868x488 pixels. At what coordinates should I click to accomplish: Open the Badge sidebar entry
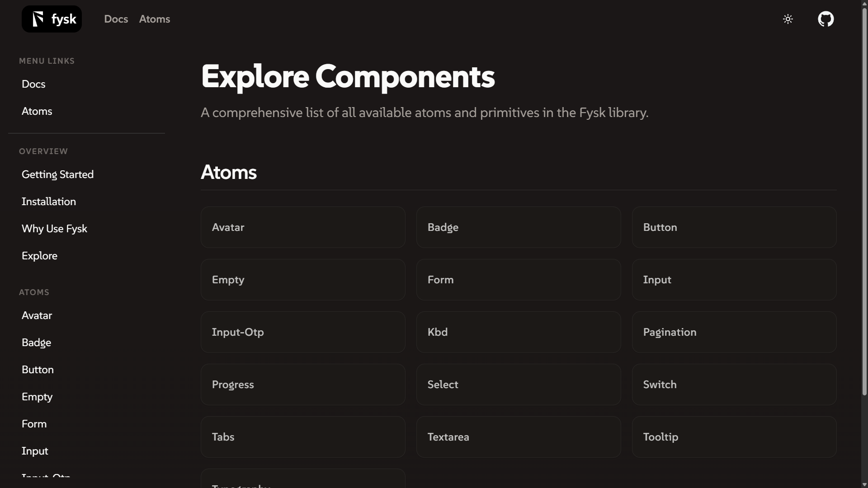[37, 342]
